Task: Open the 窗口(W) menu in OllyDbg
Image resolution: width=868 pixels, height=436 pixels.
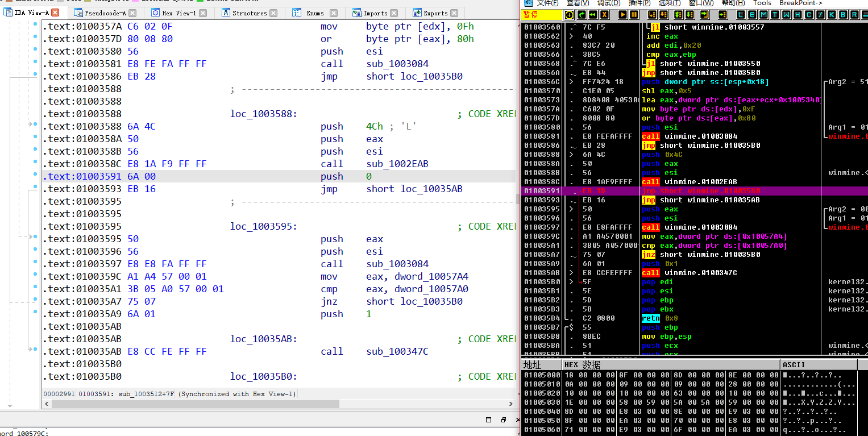Action: click(x=701, y=3)
